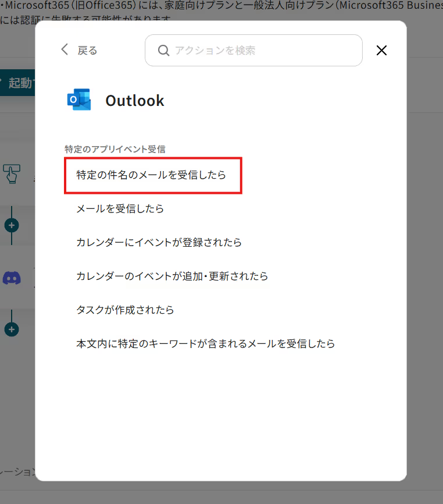Click the lower plus add-step icon
The height and width of the screenshot is (504, 443).
(12, 329)
